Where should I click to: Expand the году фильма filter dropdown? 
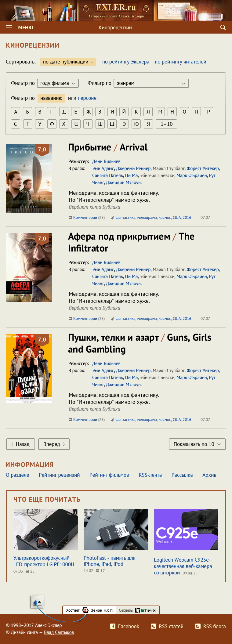[58, 83]
